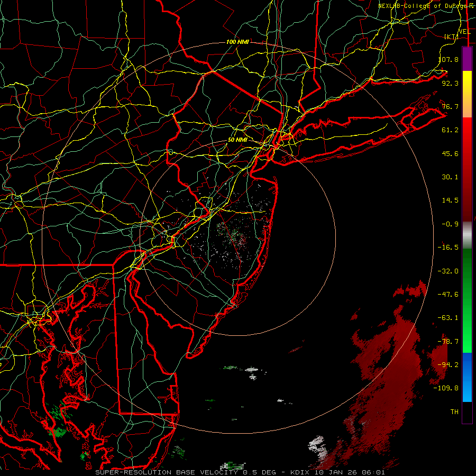
Task: Pick the blue segment of the color bar
Action: (x=467, y=377)
